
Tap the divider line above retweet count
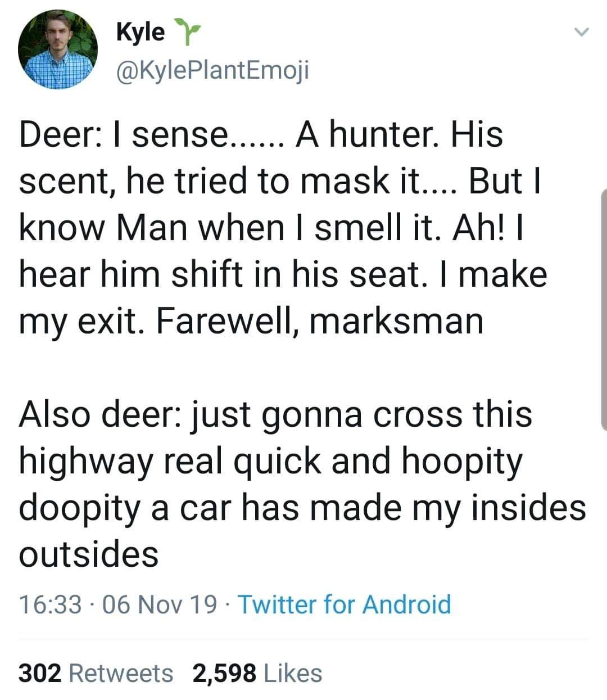coord(303,637)
